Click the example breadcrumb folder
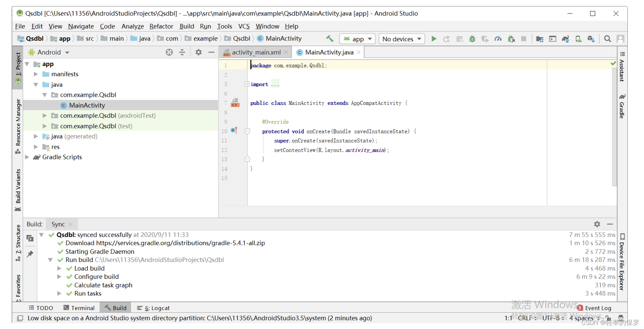The height and width of the screenshot is (329, 644). [x=201, y=39]
